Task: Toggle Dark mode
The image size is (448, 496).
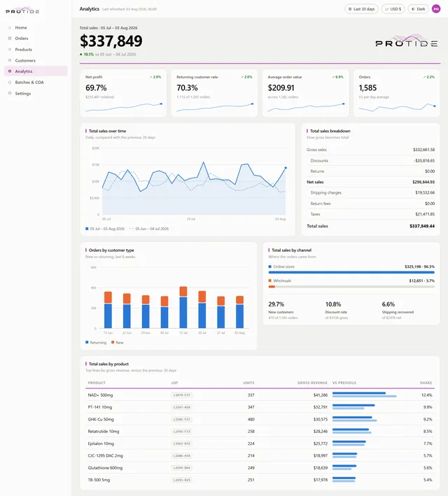Action: pyautogui.click(x=418, y=9)
